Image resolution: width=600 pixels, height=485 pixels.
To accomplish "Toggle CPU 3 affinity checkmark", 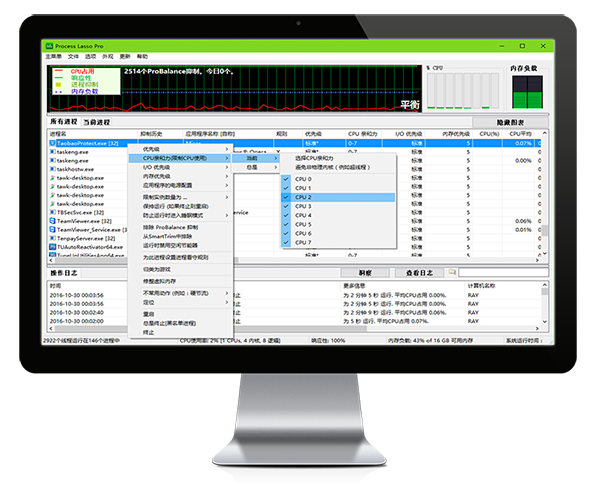I will coord(286,206).
